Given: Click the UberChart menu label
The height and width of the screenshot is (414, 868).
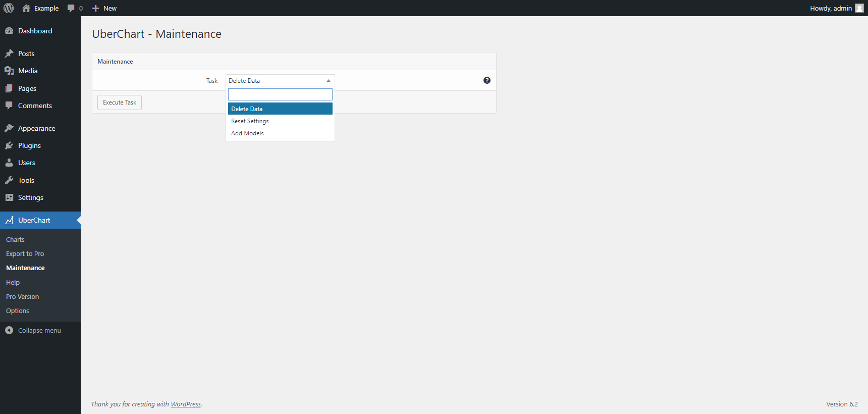Looking at the screenshot, I should coord(34,220).
